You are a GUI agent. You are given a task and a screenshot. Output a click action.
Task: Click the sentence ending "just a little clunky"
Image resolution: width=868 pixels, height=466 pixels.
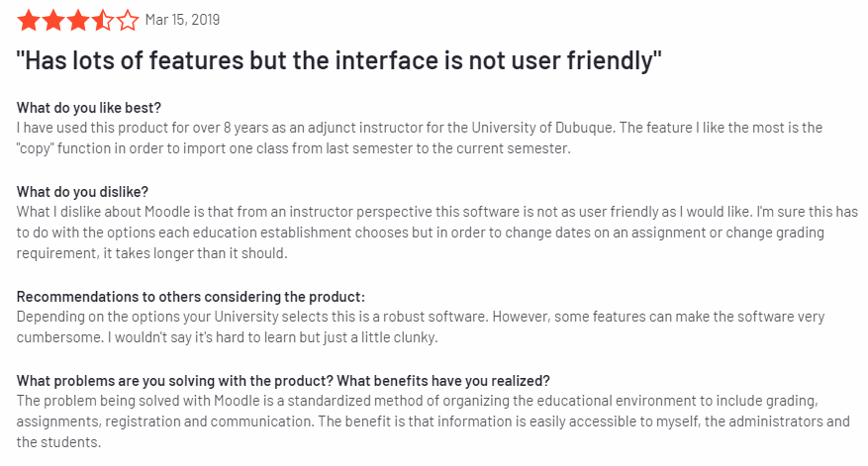pyautogui.click(x=272, y=337)
